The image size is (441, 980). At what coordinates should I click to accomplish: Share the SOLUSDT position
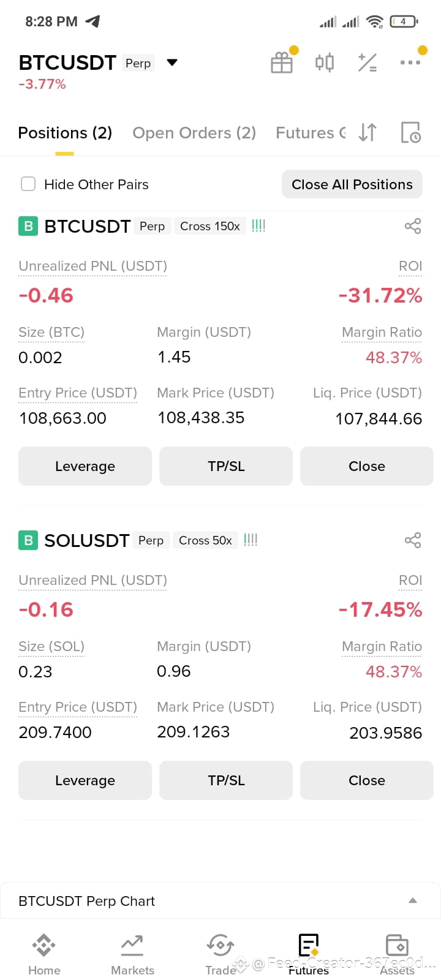click(413, 540)
